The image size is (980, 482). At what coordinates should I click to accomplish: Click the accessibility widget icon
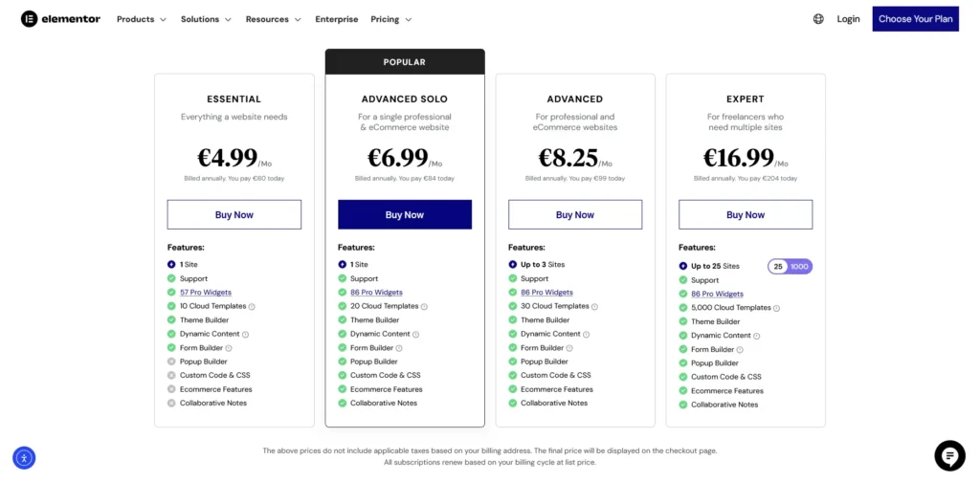click(x=24, y=458)
